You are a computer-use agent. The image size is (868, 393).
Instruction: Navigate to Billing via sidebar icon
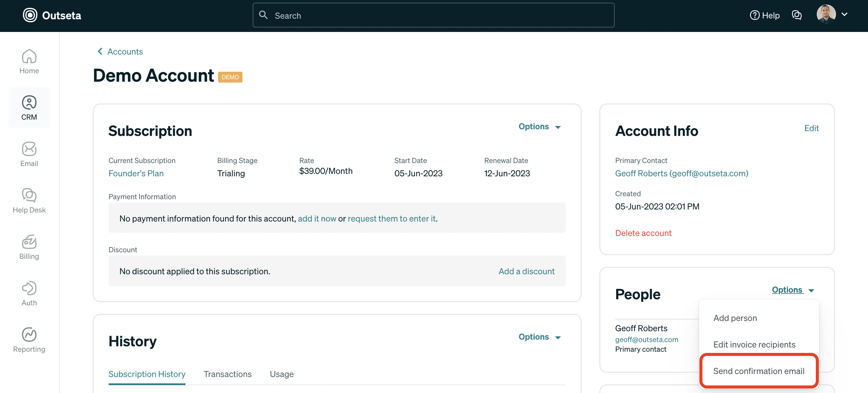[29, 247]
